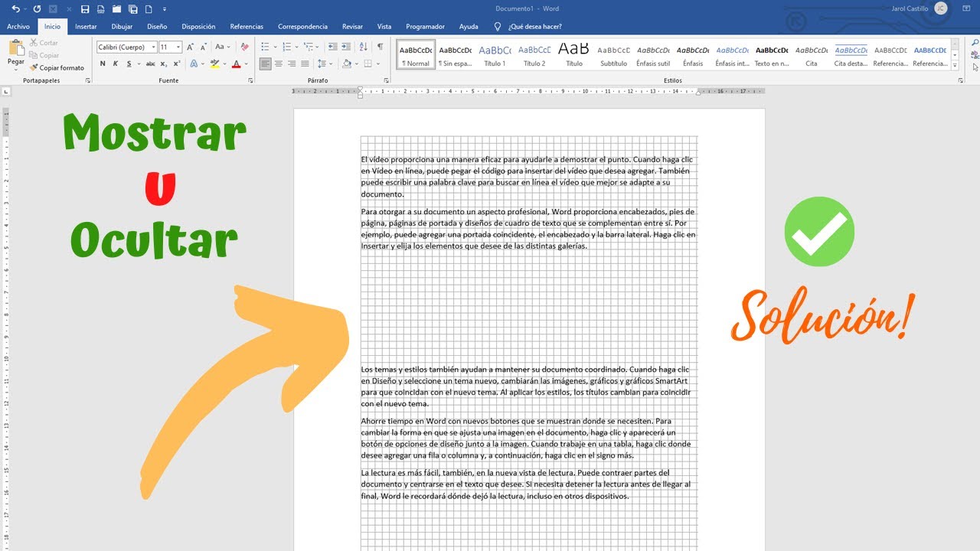Image resolution: width=980 pixels, height=551 pixels.
Task: Open the Pegar paste options arrow
Action: coord(15,69)
